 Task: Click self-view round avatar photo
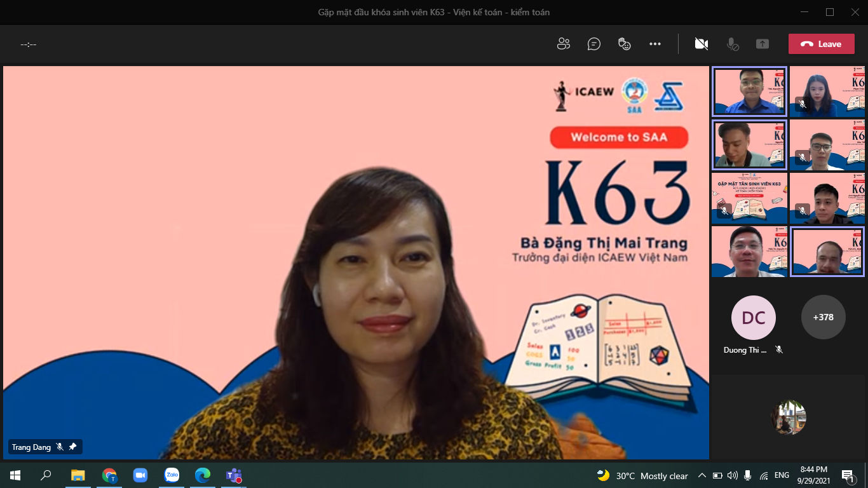coord(789,417)
